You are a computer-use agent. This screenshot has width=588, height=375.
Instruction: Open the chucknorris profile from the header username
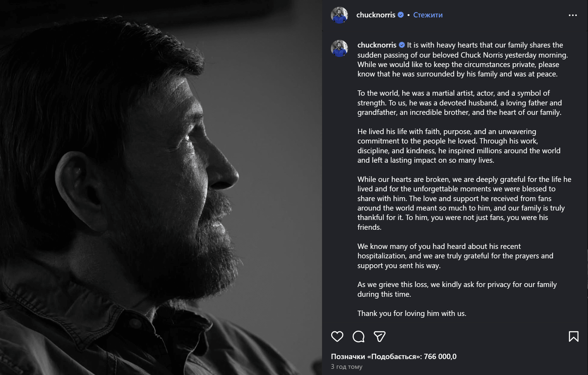376,15
